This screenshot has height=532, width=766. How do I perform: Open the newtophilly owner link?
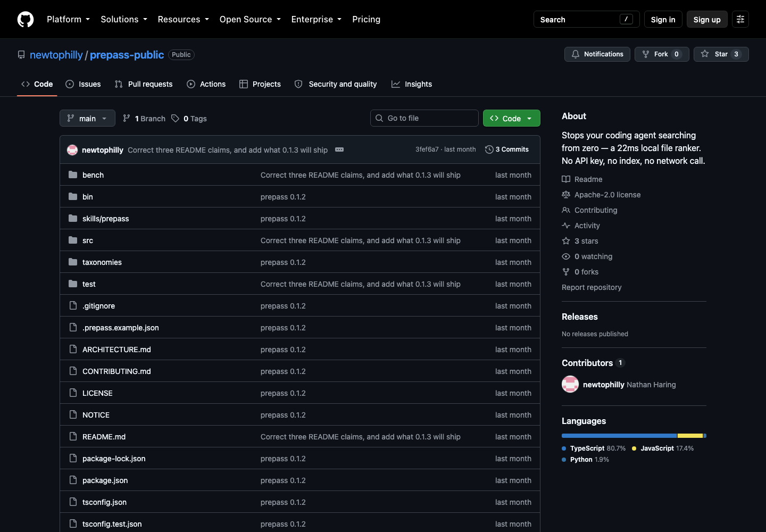pos(56,55)
